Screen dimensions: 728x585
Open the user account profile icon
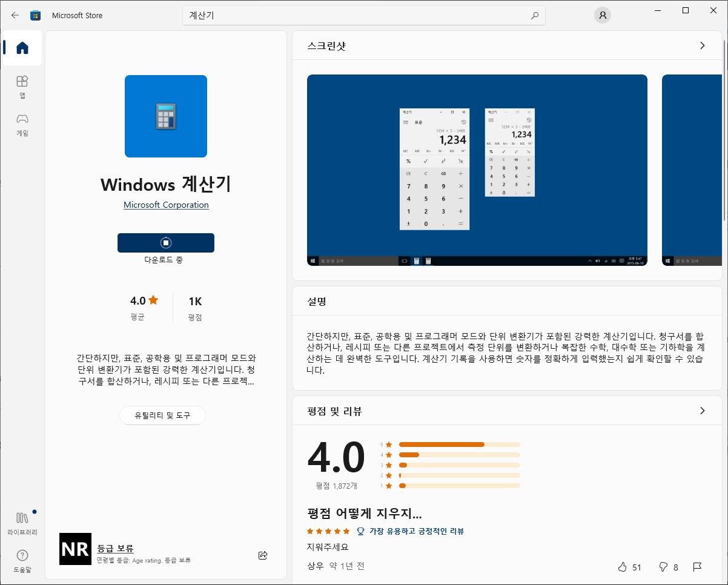(602, 15)
